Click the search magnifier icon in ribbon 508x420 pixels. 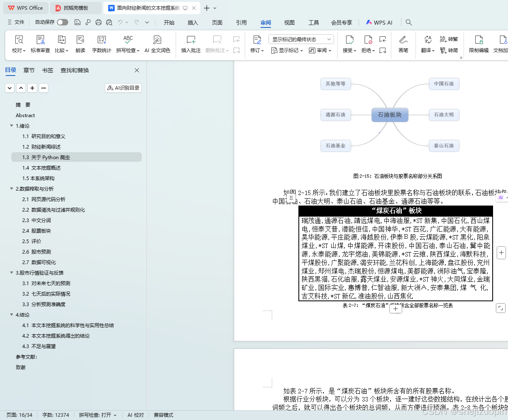409,22
